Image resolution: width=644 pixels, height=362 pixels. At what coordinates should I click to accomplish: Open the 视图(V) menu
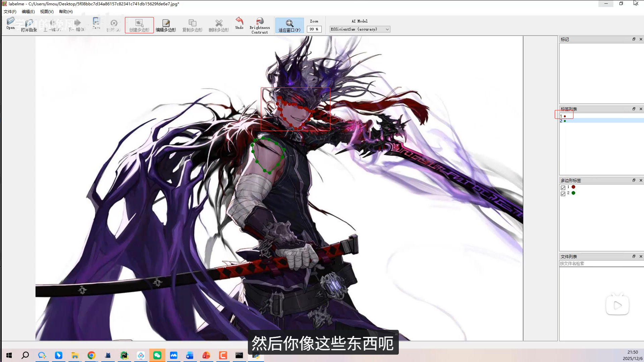(47, 11)
